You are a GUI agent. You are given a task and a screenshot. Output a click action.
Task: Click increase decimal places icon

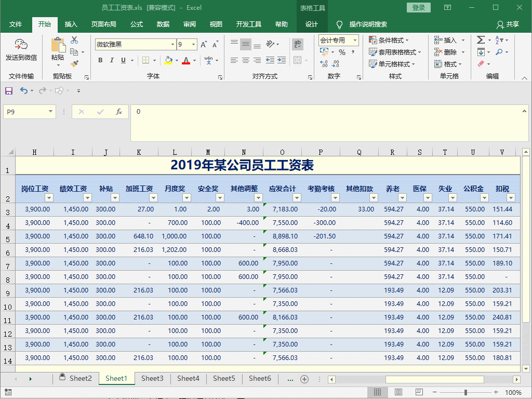[x=324, y=64]
